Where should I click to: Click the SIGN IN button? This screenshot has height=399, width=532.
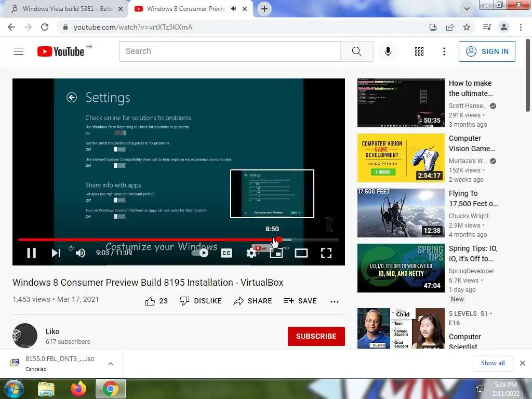pos(487,51)
